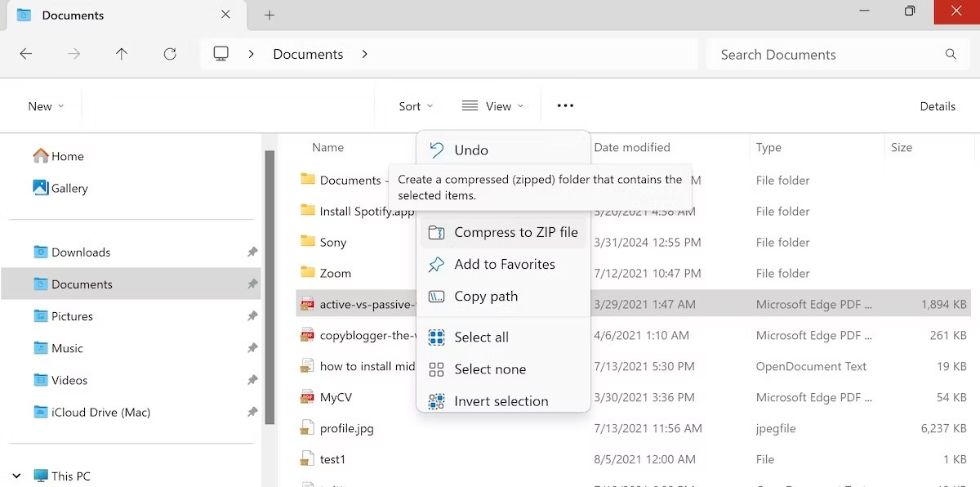The height and width of the screenshot is (487, 980).
Task: Click the Select all icon
Action: 437,337
